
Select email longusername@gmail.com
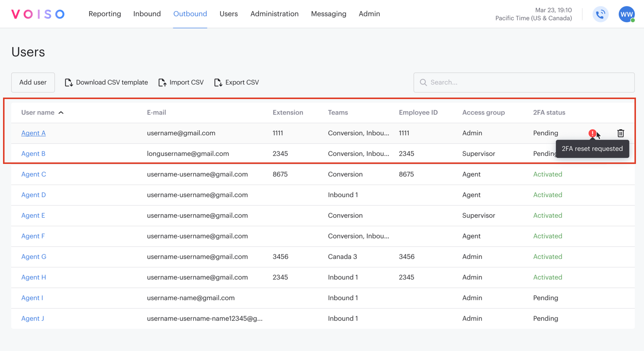[188, 154]
